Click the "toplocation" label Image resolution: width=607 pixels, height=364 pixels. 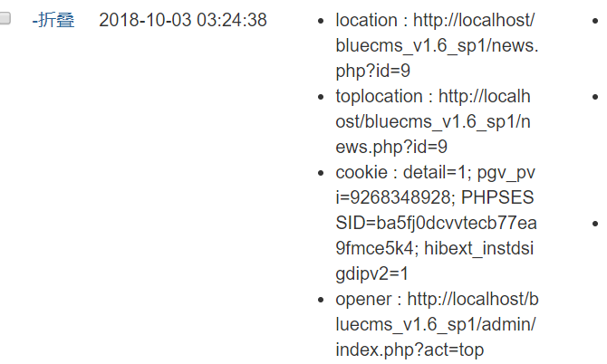pyautogui.click(x=379, y=96)
